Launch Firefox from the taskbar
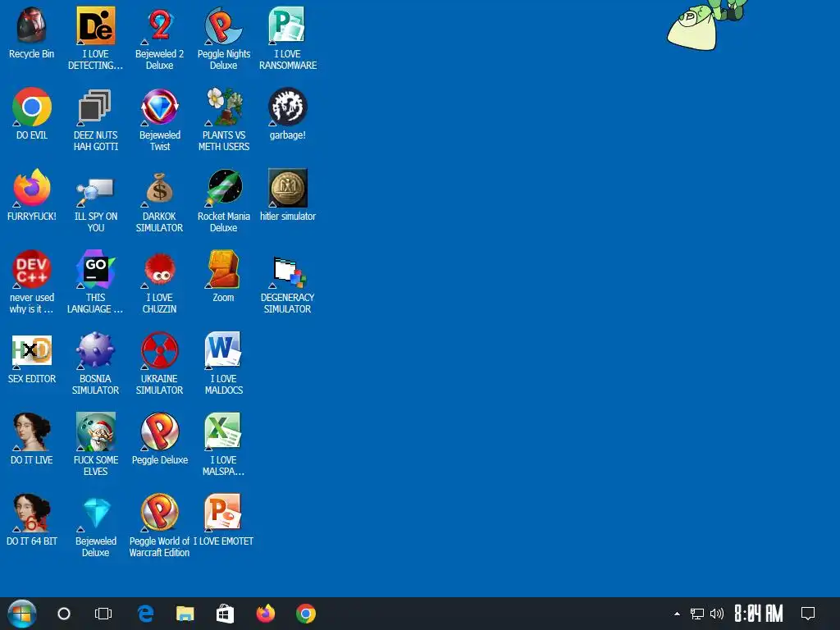Image resolution: width=840 pixels, height=630 pixels. tap(266, 613)
